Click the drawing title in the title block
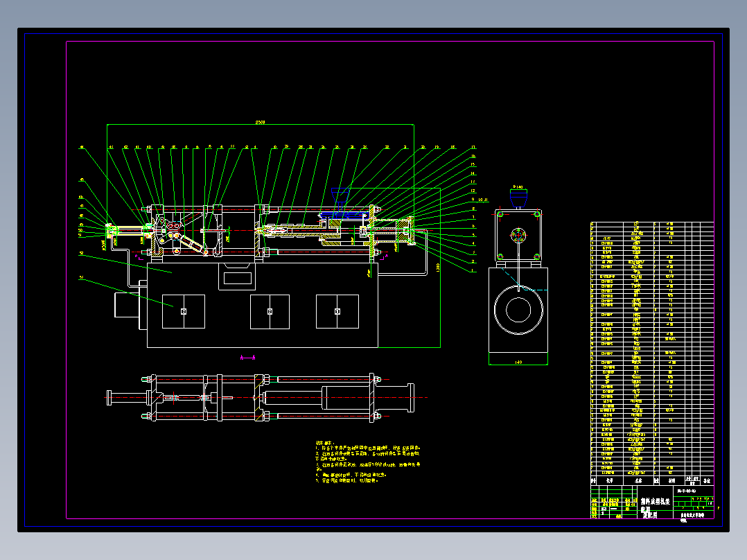The image size is (747, 560). coord(655,507)
